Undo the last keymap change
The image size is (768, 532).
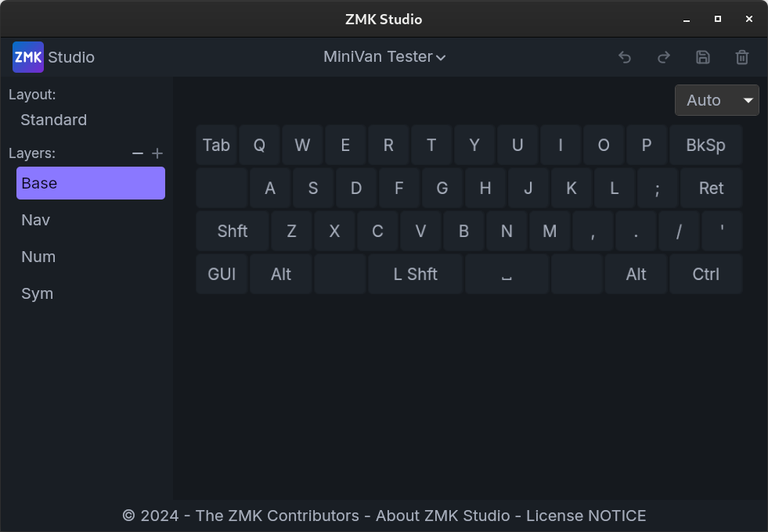point(624,57)
